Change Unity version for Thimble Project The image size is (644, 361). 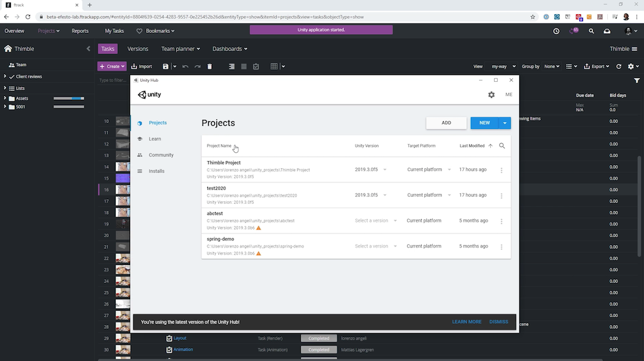tap(370, 170)
